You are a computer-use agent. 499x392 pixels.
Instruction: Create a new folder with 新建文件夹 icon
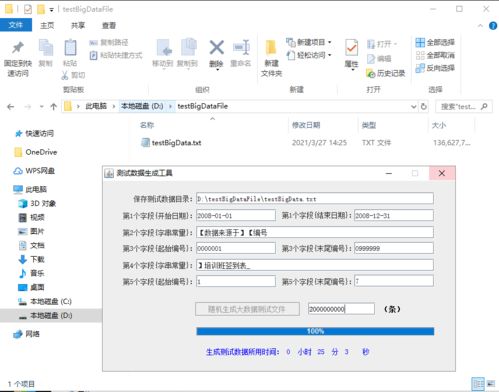(x=271, y=48)
